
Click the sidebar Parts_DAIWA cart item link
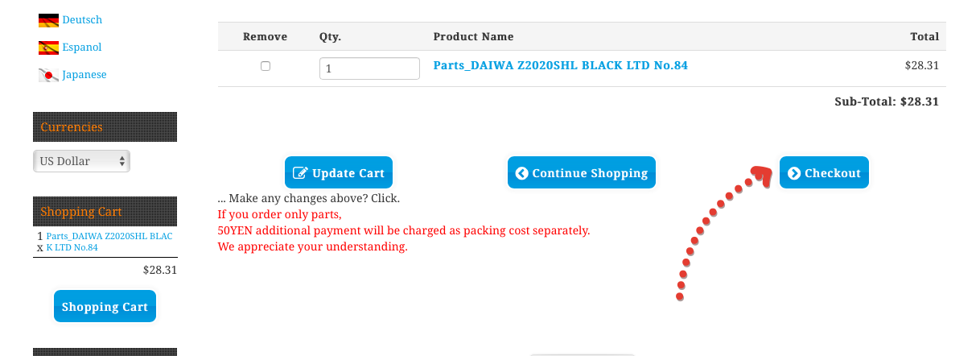point(109,242)
